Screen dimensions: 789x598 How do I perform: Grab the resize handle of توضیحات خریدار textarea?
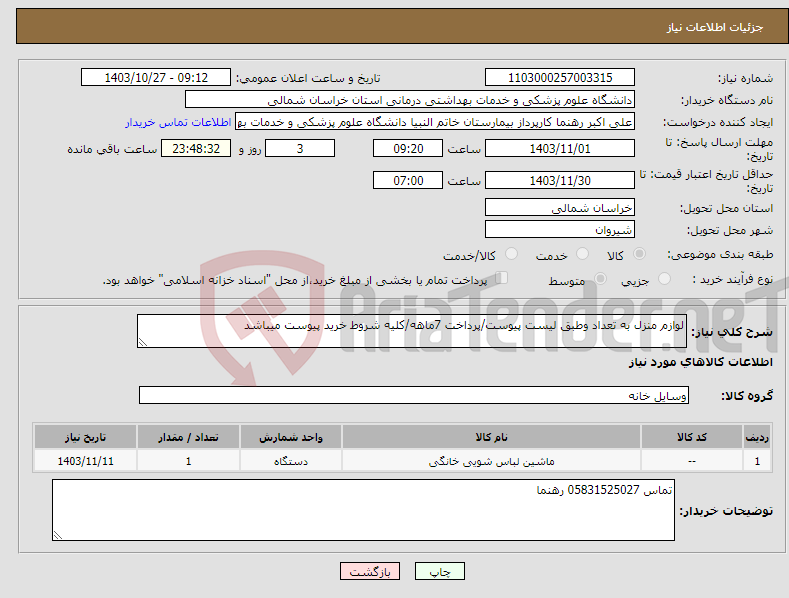coord(58,536)
